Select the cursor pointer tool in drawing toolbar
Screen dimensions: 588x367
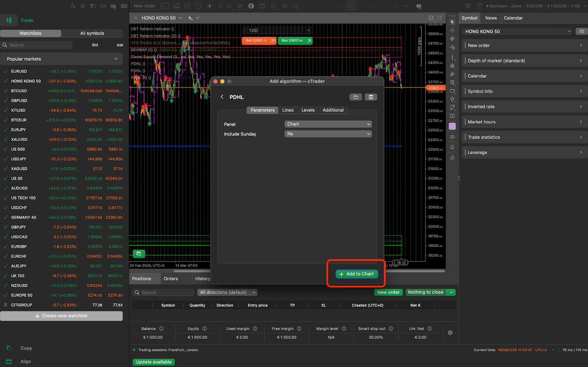(452, 22)
